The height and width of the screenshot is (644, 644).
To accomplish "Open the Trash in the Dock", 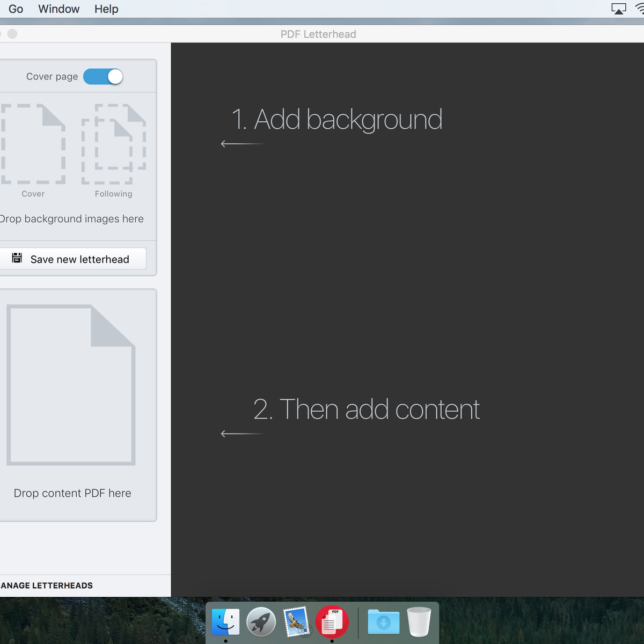I will (419, 621).
